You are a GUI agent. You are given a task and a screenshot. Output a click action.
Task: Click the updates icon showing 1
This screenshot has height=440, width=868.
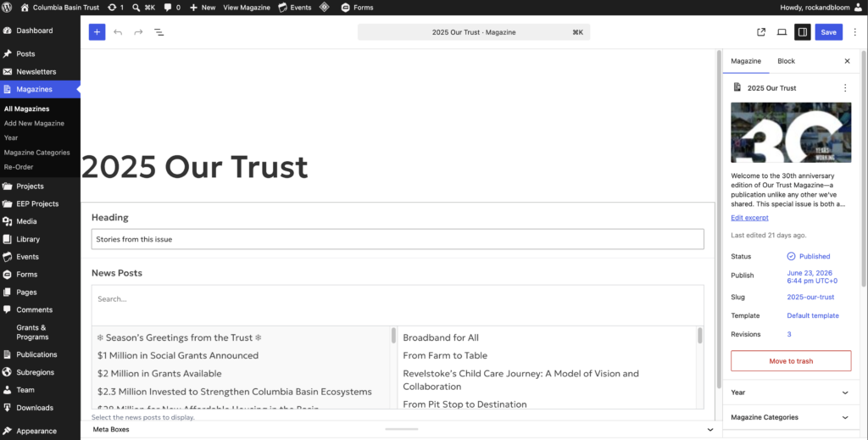113,8
